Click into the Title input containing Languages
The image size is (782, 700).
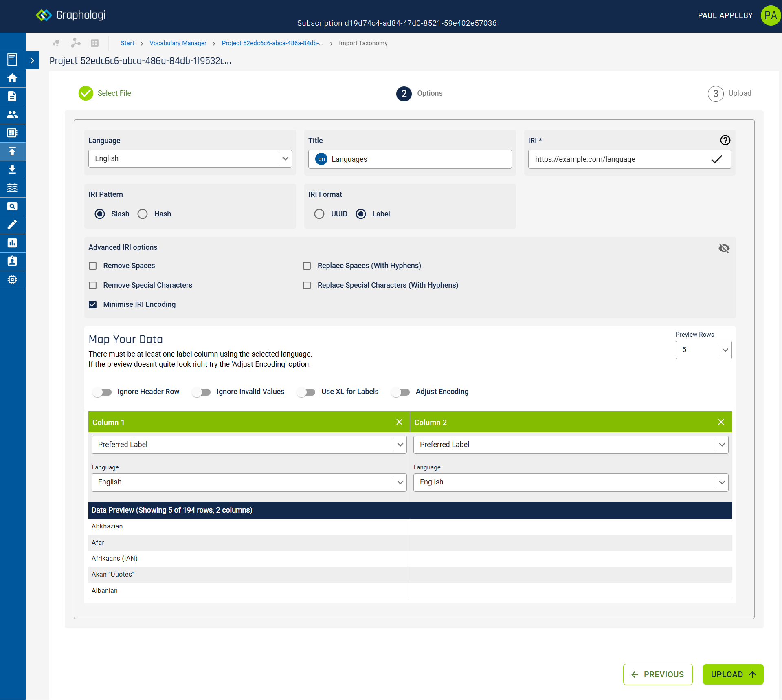point(410,159)
